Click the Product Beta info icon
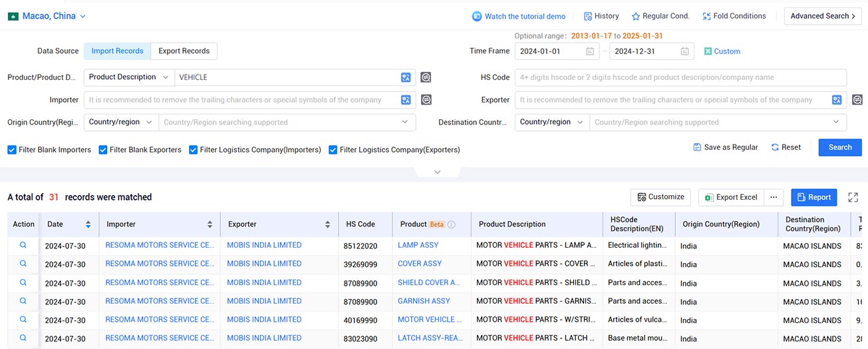The height and width of the screenshot is (349, 868). pyautogui.click(x=452, y=224)
